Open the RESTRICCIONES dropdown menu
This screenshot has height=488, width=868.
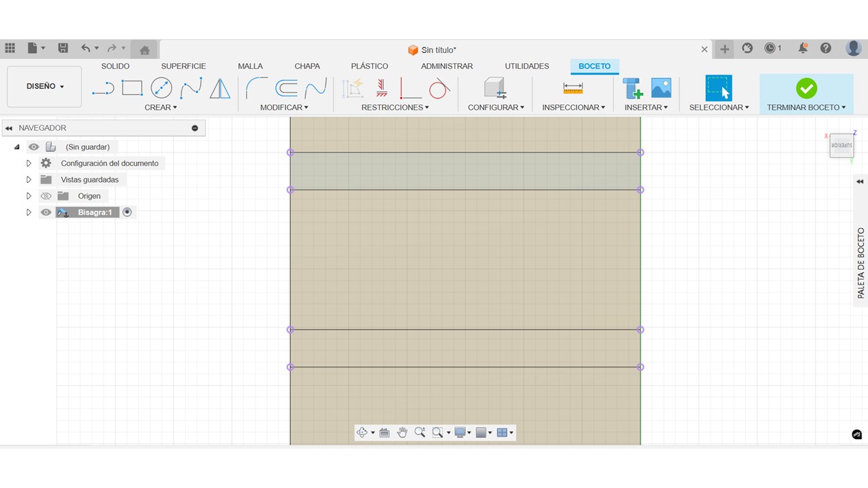click(x=395, y=107)
